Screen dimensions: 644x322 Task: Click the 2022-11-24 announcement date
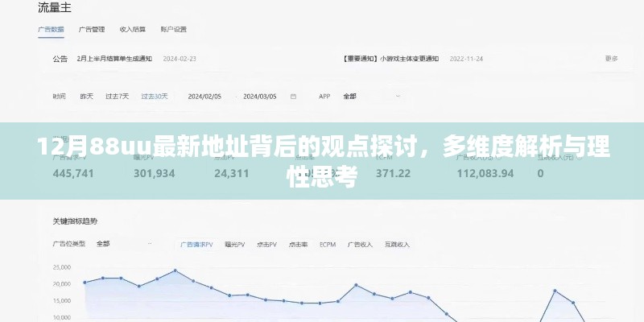tap(466, 59)
